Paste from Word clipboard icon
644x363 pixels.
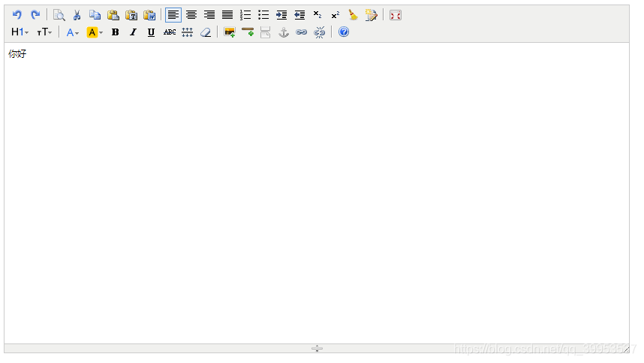[149, 15]
